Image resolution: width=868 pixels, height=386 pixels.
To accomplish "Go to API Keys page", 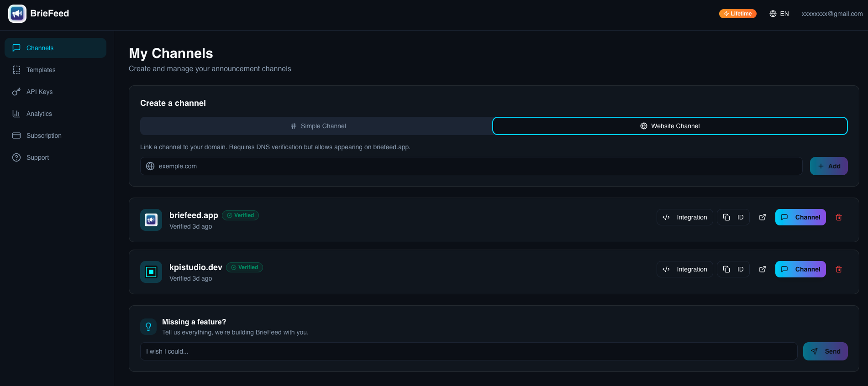I will [55, 92].
